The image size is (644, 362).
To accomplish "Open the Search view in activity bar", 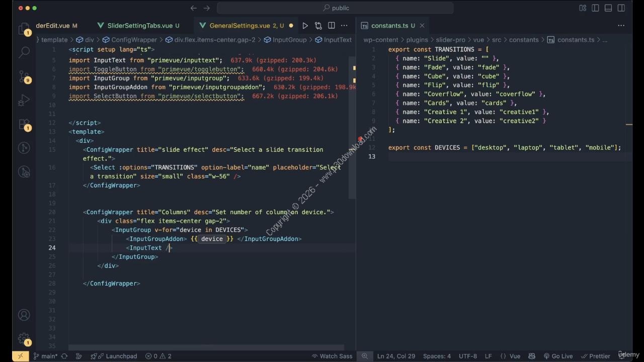I will point(24,52).
